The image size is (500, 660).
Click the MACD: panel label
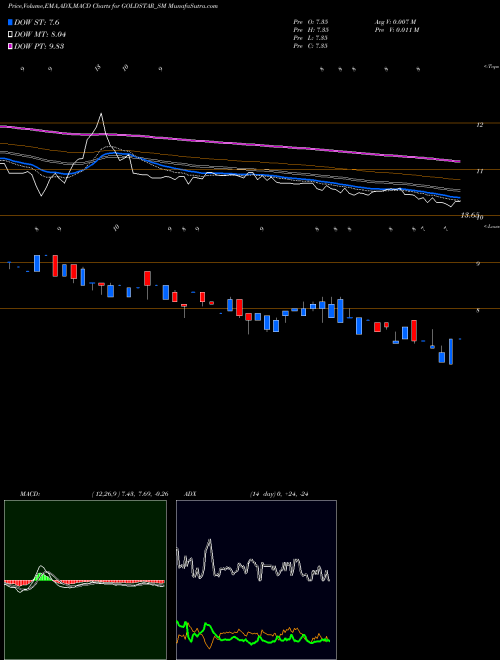click(30, 494)
